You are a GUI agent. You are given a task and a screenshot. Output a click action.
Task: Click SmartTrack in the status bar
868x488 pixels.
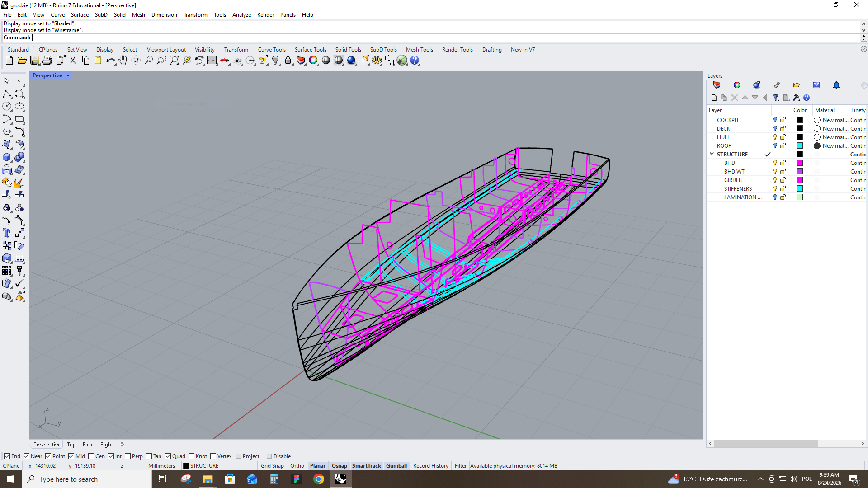(366, 466)
